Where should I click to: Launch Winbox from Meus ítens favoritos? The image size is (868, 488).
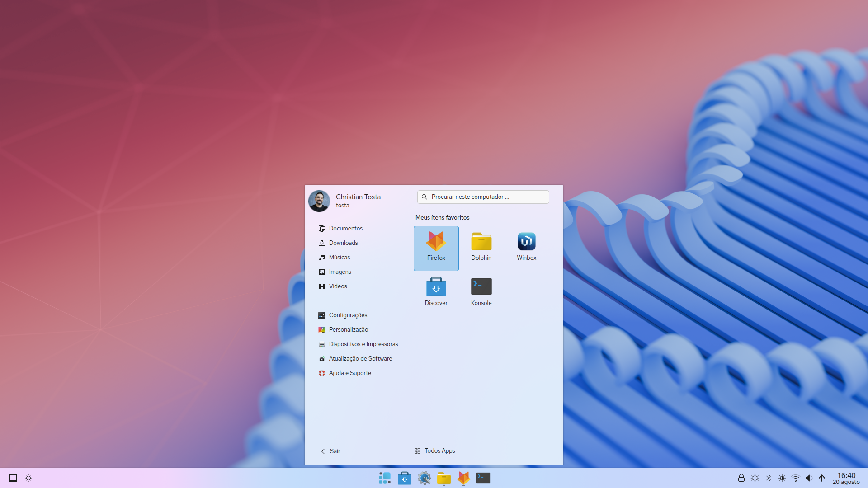[526, 242]
